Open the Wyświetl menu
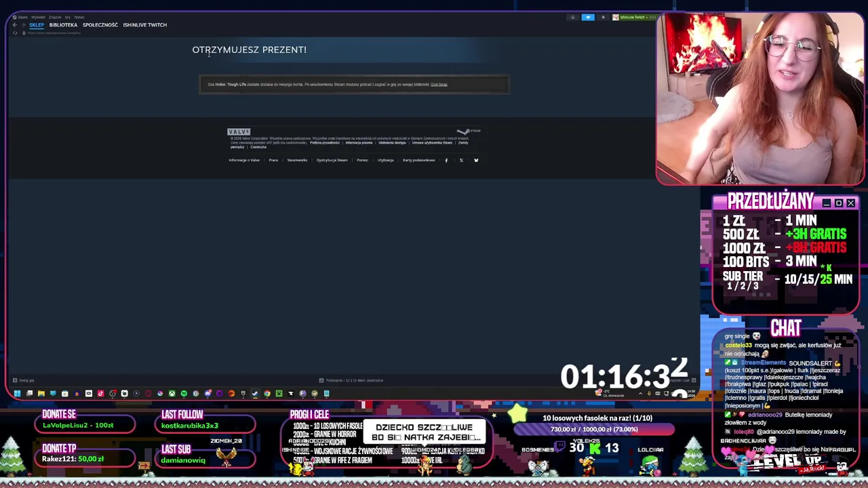868x488 pixels. pos(38,17)
